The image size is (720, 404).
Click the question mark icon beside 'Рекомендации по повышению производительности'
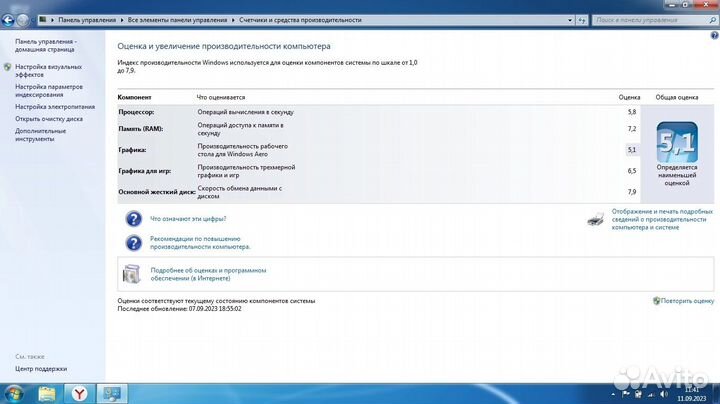pyautogui.click(x=132, y=243)
